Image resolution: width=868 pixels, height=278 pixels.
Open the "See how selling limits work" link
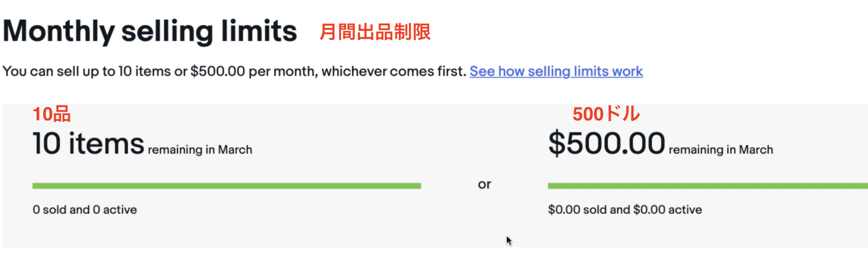[x=556, y=71]
